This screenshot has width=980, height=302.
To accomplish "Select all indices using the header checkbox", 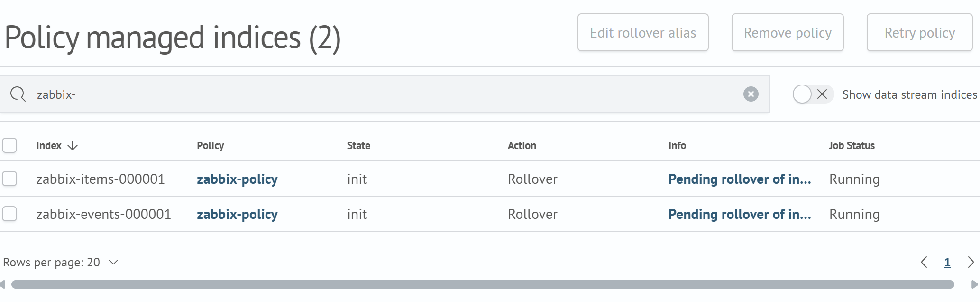I will coord(10,145).
